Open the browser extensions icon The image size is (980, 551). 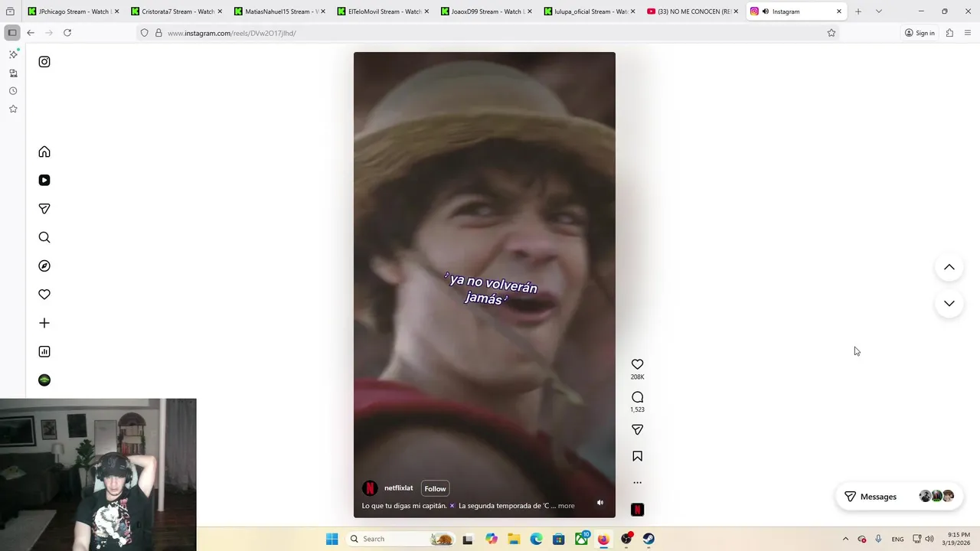(x=949, y=33)
